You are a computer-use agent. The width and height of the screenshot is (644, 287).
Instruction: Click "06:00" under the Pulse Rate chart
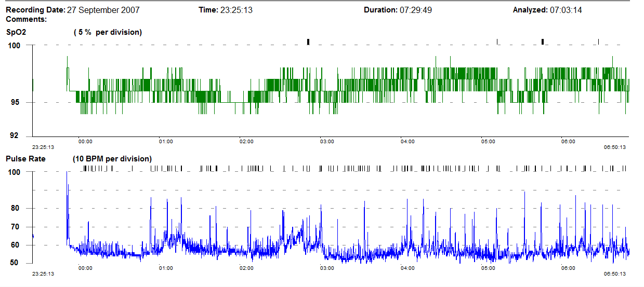[x=569, y=268]
